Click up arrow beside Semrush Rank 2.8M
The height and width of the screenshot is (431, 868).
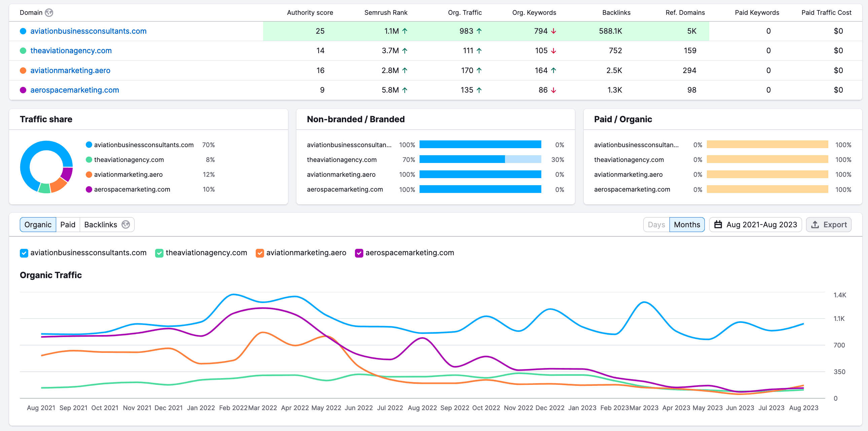click(405, 70)
